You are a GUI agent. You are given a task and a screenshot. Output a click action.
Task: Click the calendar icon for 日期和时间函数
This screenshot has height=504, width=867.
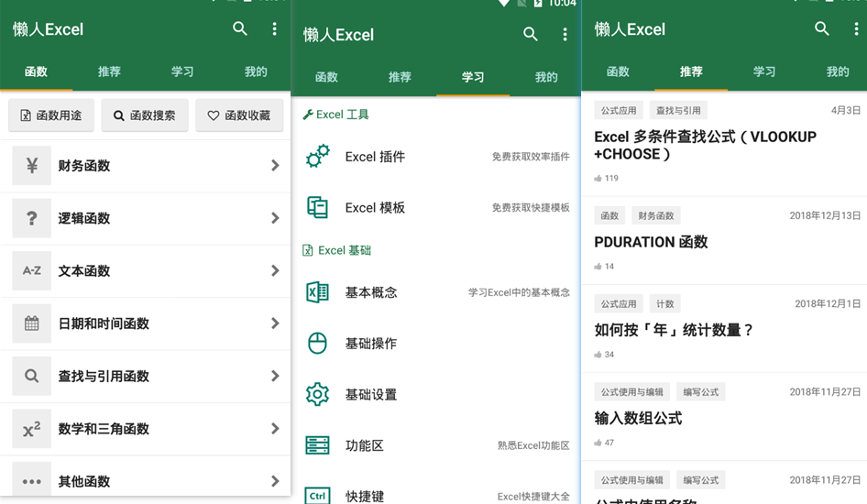point(31,323)
